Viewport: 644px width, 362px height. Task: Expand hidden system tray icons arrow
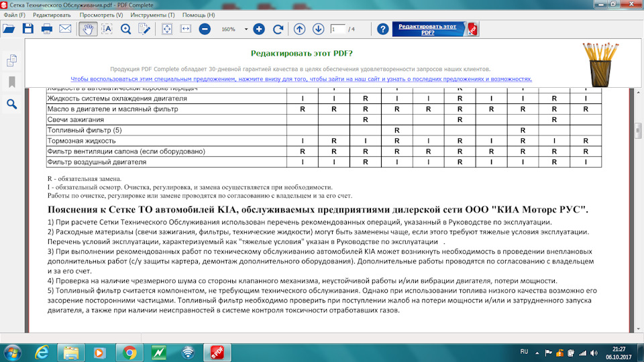click(x=539, y=352)
